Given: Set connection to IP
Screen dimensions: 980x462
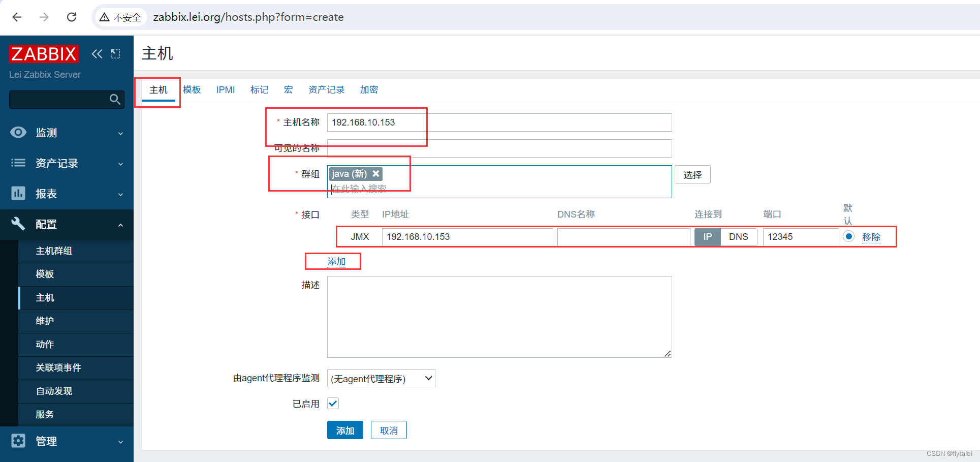Looking at the screenshot, I should click(x=707, y=237).
